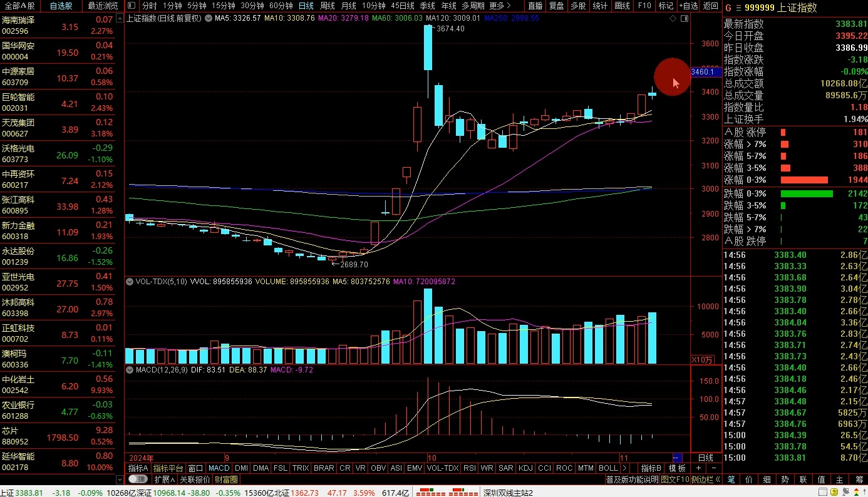Viewport: 868px width, 497px height.
Task: Toggle the RSI indicator button
Action: point(470,468)
